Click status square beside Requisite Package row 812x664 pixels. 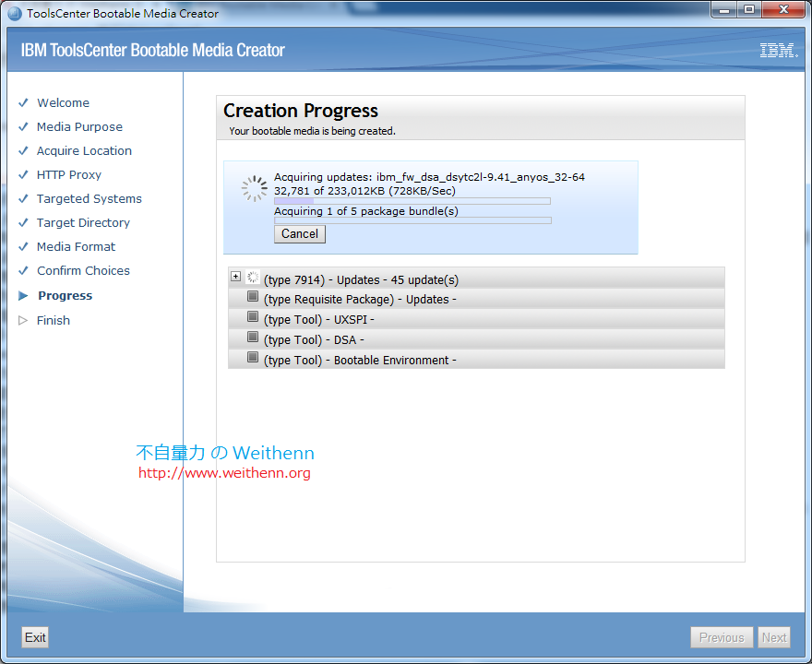pyautogui.click(x=253, y=296)
